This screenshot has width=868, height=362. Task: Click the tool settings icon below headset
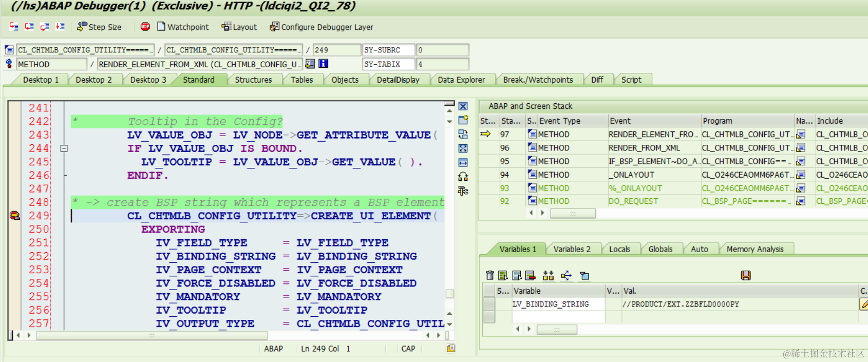pos(463,190)
